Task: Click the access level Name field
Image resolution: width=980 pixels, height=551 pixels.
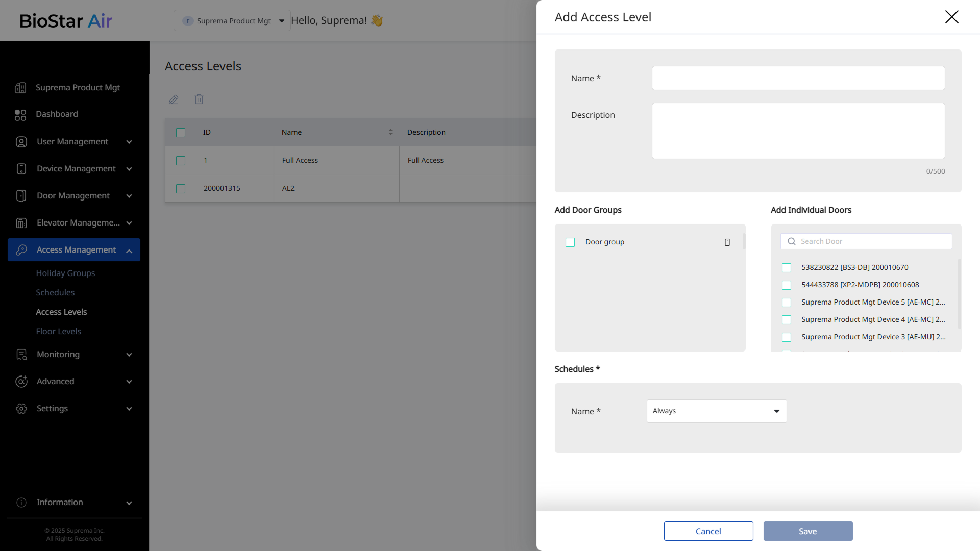Action: coord(798,78)
